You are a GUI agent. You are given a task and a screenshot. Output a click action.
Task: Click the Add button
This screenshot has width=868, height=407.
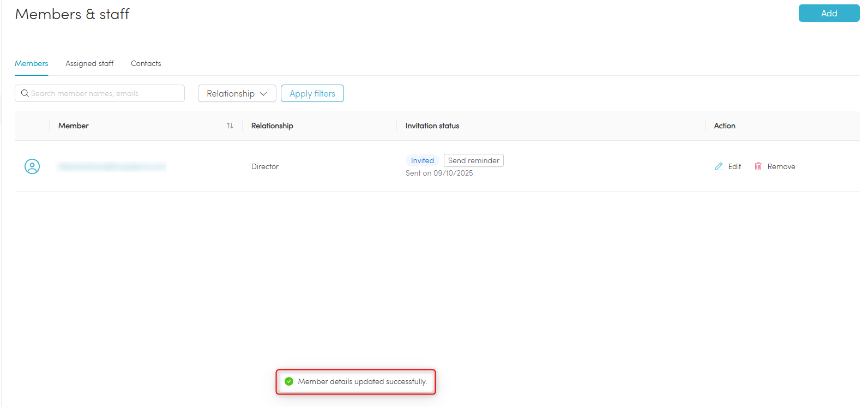pos(829,13)
